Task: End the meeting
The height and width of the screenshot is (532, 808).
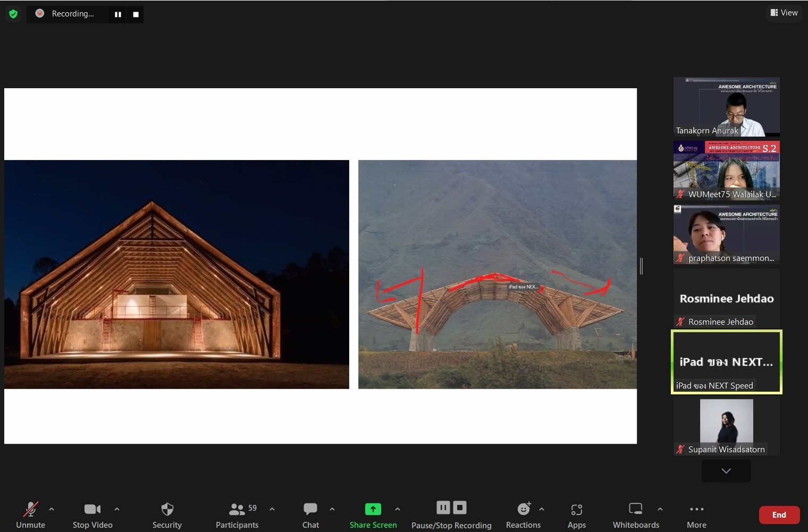Action: (779, 514)
